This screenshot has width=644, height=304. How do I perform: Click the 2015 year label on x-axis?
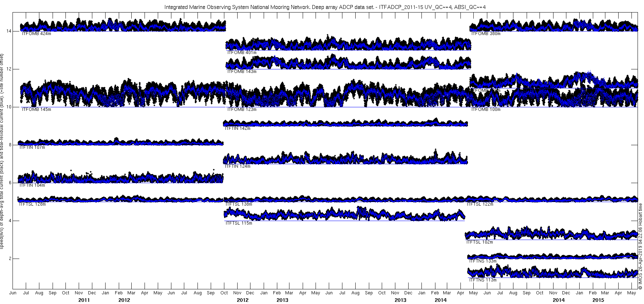[598, 300]
